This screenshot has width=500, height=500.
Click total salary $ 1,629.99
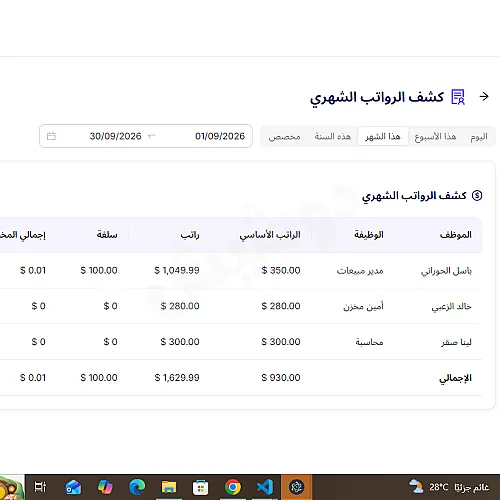click(x=177, y=378)
